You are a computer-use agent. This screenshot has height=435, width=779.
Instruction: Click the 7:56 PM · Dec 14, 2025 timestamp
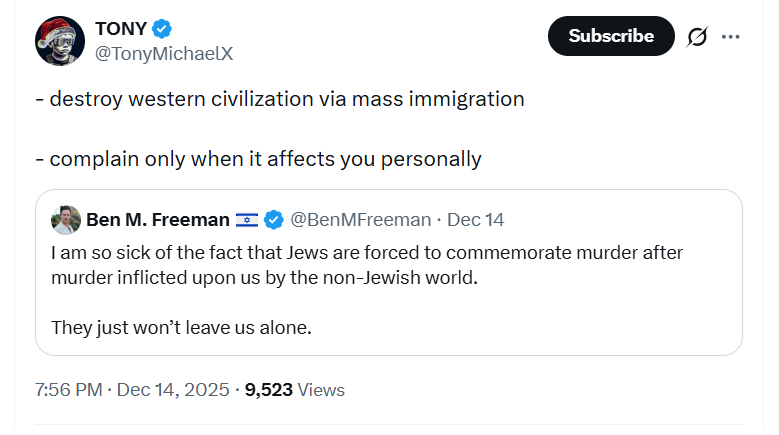coord(131,389)
